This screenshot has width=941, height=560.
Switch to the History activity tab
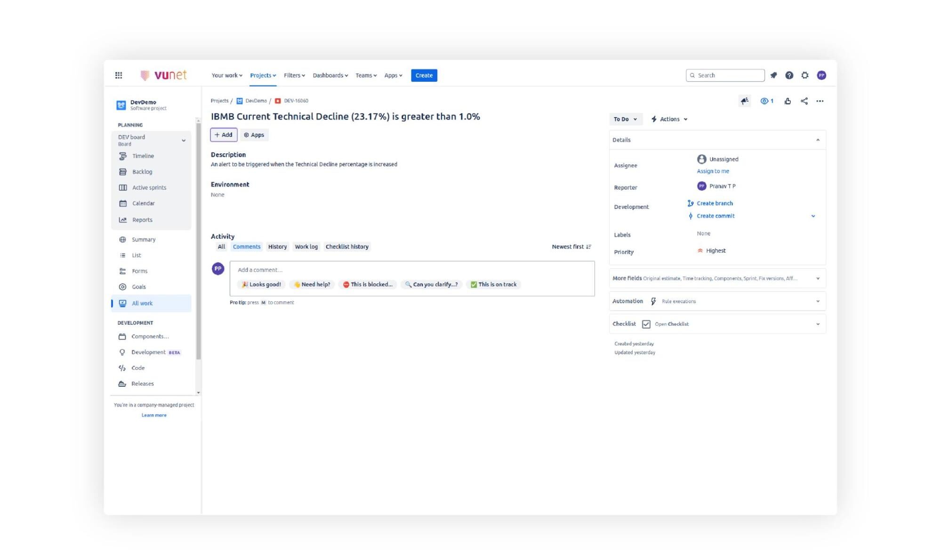(x=277, y=247)
